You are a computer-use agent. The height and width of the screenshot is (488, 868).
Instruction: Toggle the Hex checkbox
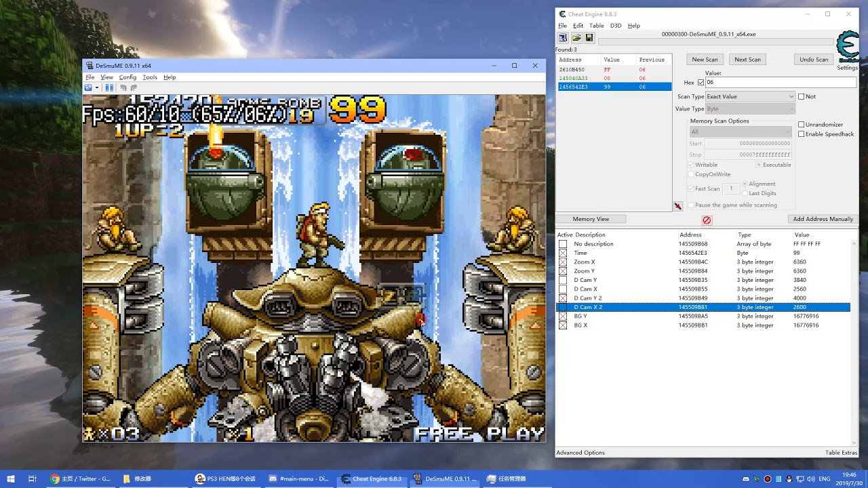coord(701,83)
